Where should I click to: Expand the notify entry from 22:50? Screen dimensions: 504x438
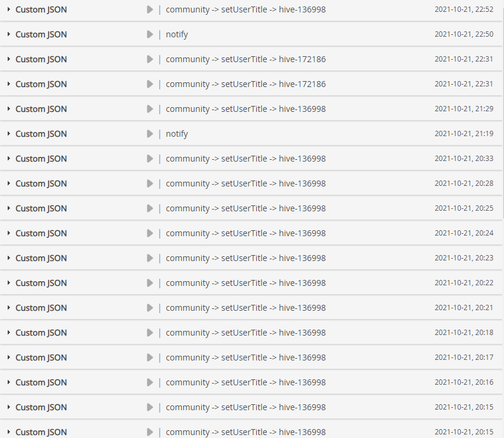9,34
